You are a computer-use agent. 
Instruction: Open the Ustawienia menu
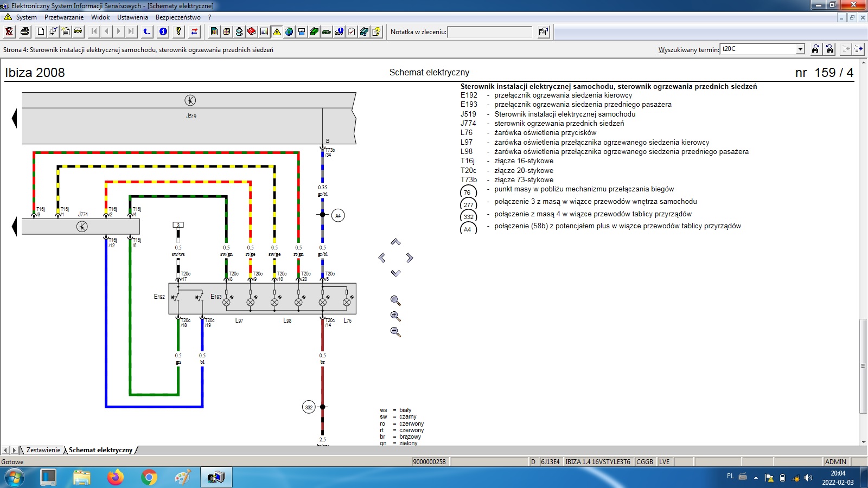[x=132, y=17]
